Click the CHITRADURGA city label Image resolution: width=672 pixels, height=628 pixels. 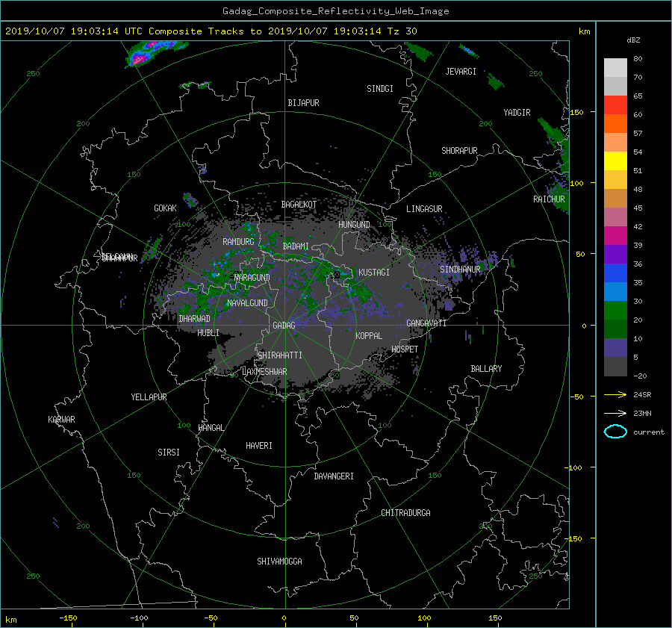pyautogui.click(x=405, y=513)
